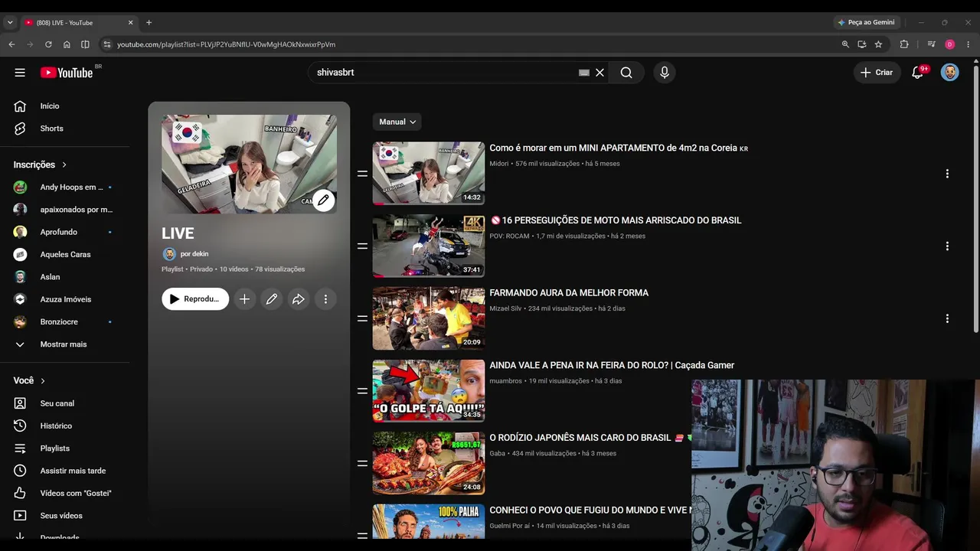Open options for FARMANDO AURA video
This screenshot has width=980, height=551.
click(947, 318)
